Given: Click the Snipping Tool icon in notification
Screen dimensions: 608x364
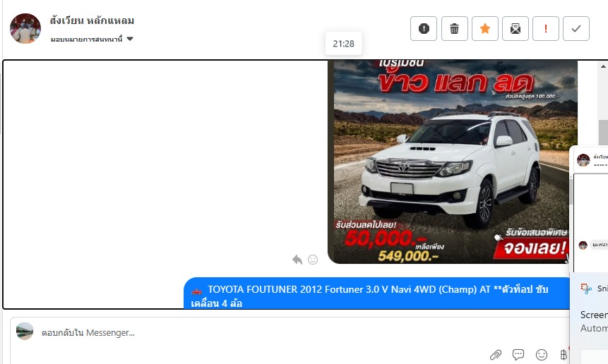Looking at the screenshot, I should [x=586, y=289].
